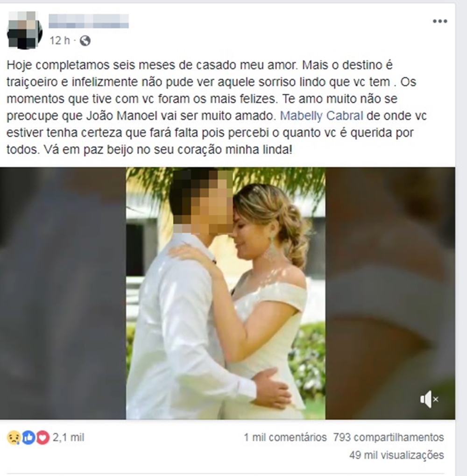Viewport: 467px width, 476px height.
Task: Open the three-dot post options menu
Action: point(440,21)
